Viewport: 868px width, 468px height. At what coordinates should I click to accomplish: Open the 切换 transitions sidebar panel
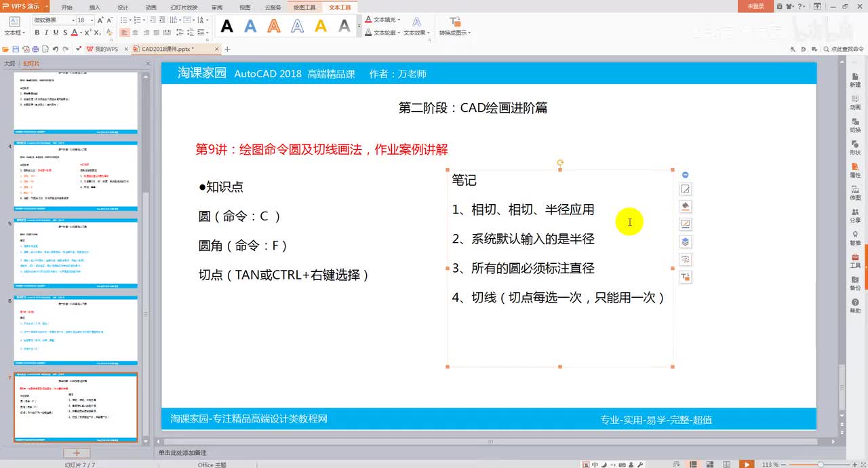coord(855,123)
